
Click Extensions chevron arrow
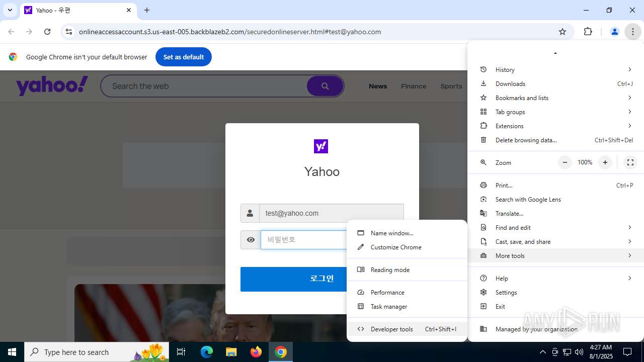pyautogui.click(x=629, y=126)
